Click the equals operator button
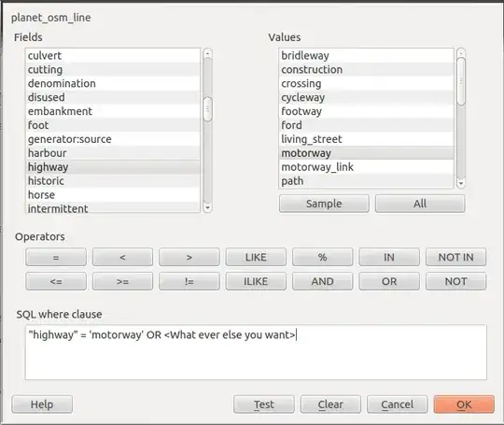Image resolution: width=504 pixels, height=425 pixels. coord(56,257)
